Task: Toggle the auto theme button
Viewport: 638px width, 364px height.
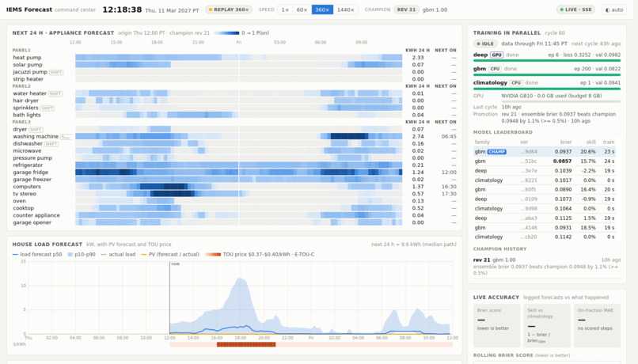Action: pos(614,9)
